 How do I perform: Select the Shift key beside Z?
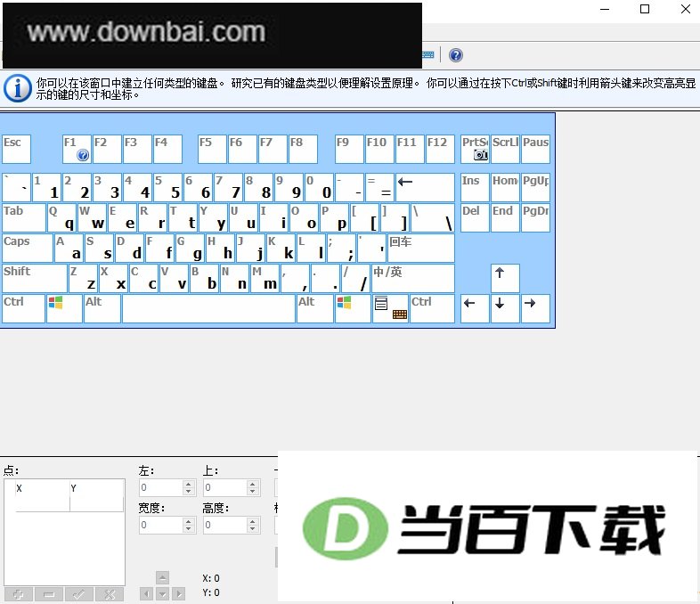click(x=35, y=278)
